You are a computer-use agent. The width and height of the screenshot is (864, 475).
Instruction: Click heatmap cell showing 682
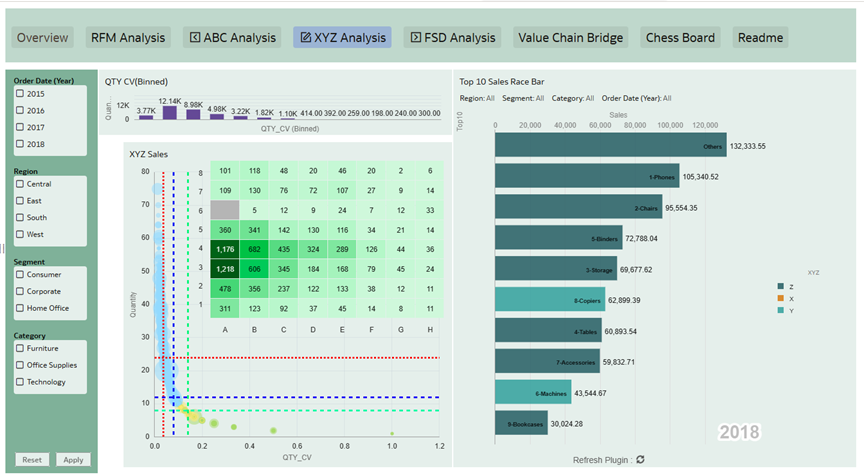click(x=254, y=249)
